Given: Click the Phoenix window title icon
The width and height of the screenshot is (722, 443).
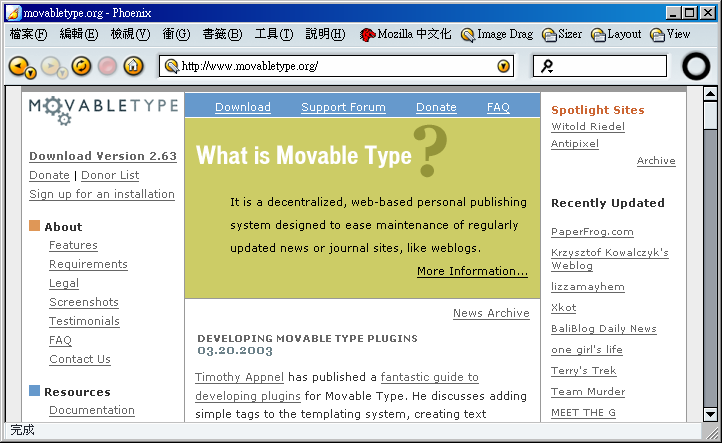Looking at the screenshot, I should [x=13, y=13].
